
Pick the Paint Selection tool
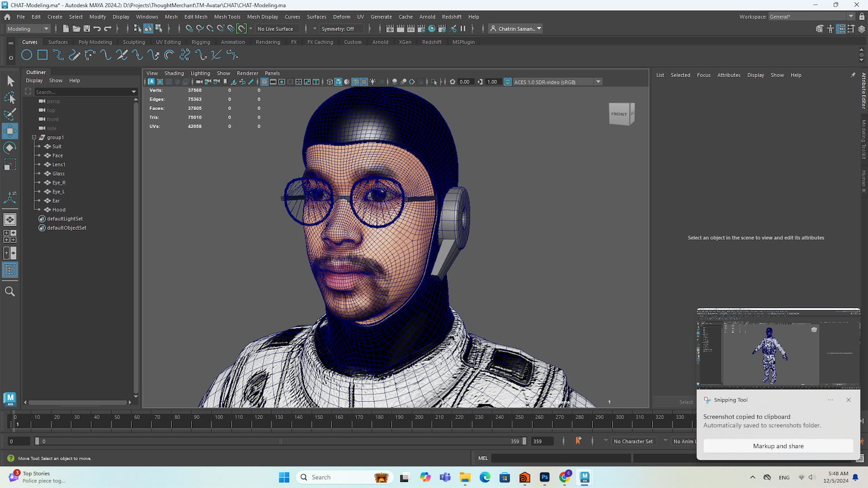click(x=10, y=114)
